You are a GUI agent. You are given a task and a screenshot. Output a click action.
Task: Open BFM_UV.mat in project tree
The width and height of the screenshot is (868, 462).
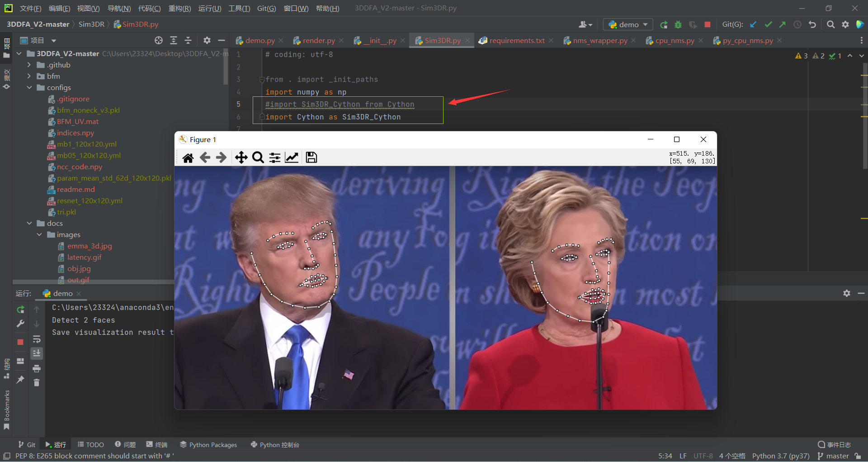78,121
